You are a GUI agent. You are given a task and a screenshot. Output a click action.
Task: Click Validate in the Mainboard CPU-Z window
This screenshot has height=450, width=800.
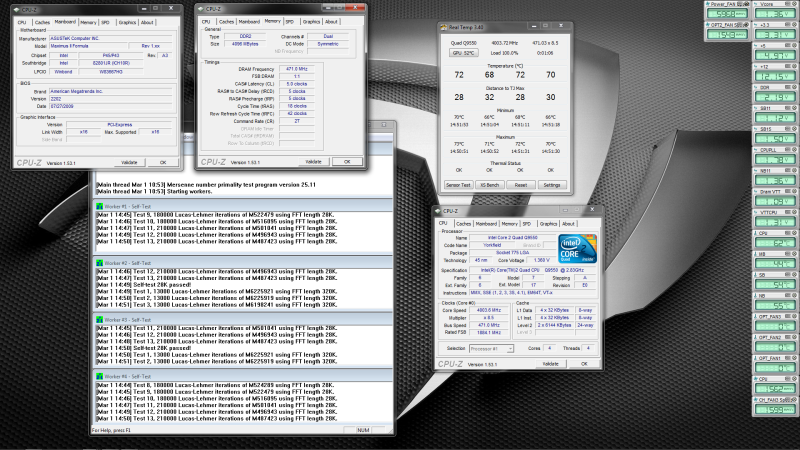coord(128,161)
